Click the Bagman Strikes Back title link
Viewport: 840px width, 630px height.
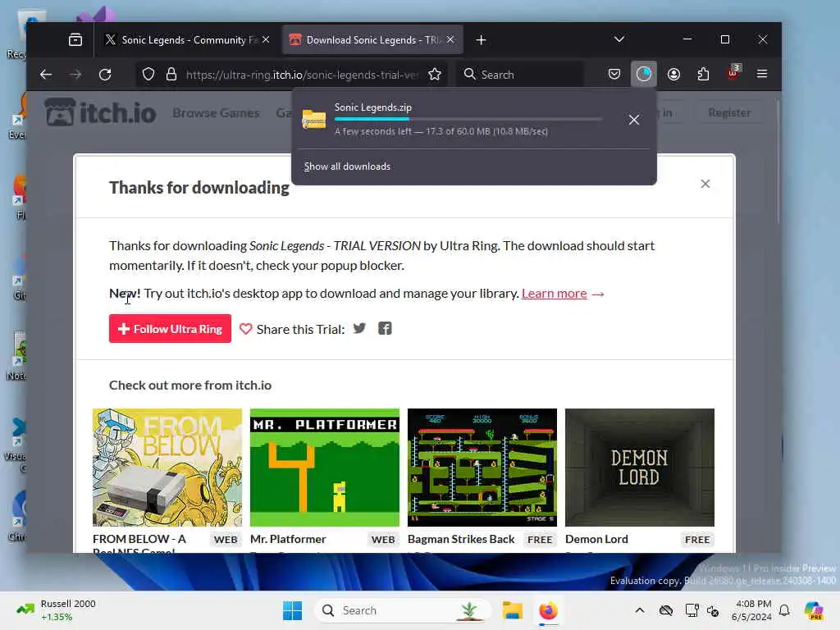461,540
